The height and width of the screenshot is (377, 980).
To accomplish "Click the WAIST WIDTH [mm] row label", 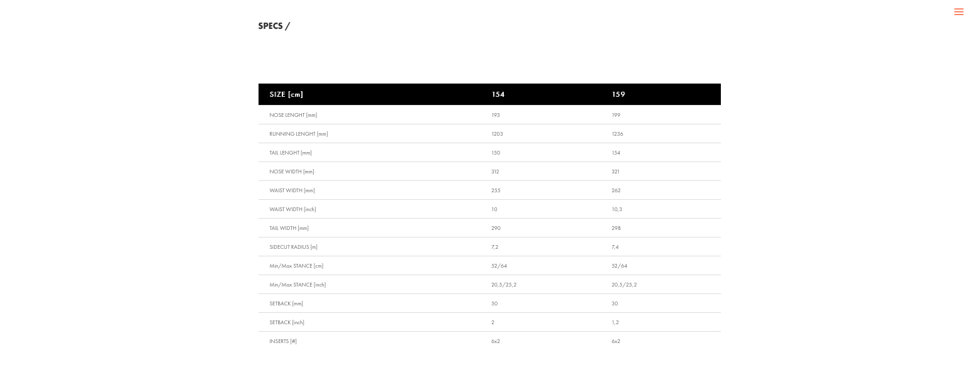I will tap(292, 190).
